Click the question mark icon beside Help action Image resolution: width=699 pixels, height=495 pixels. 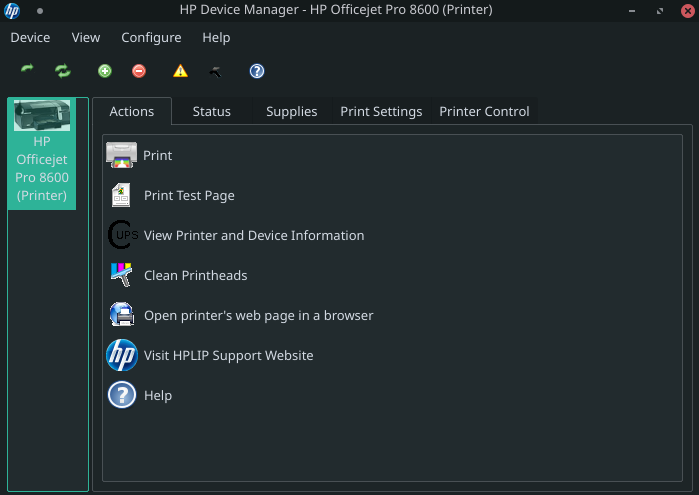[122, 395]
